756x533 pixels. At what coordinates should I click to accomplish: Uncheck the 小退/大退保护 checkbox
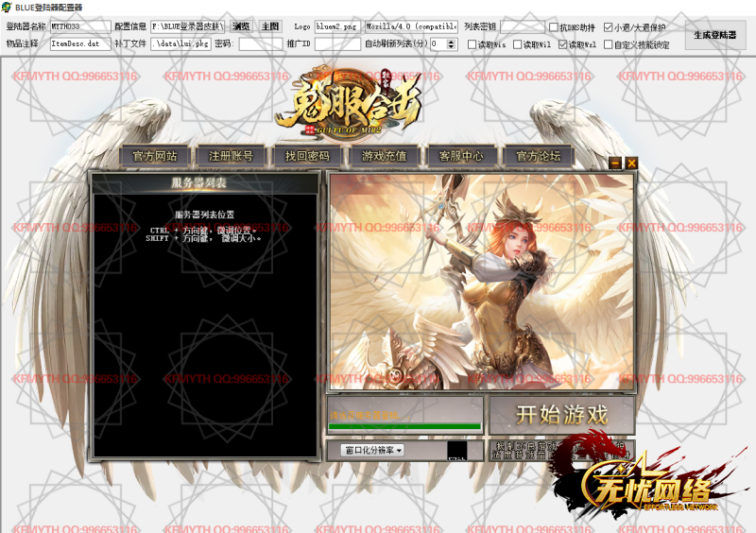(x=608, y=27)
